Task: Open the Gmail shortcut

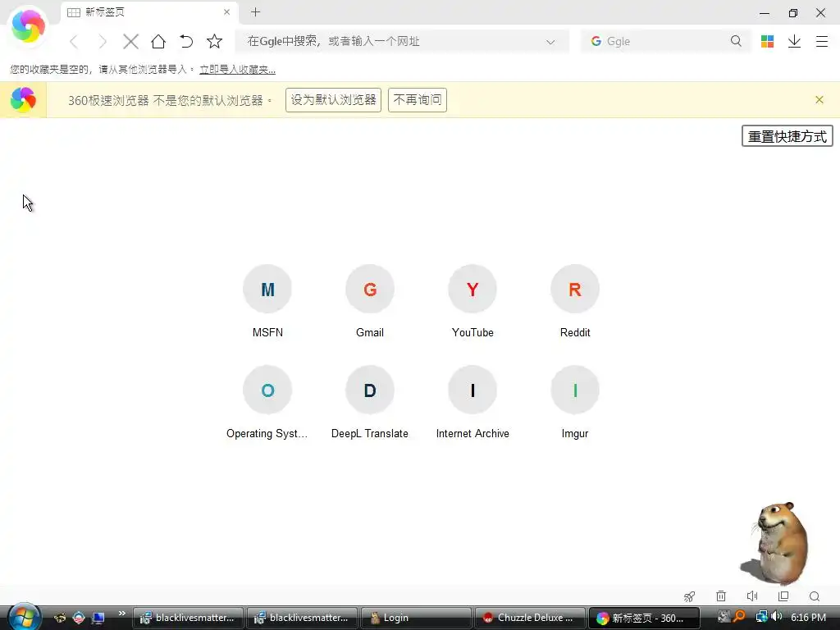Action: pos(370,301)
